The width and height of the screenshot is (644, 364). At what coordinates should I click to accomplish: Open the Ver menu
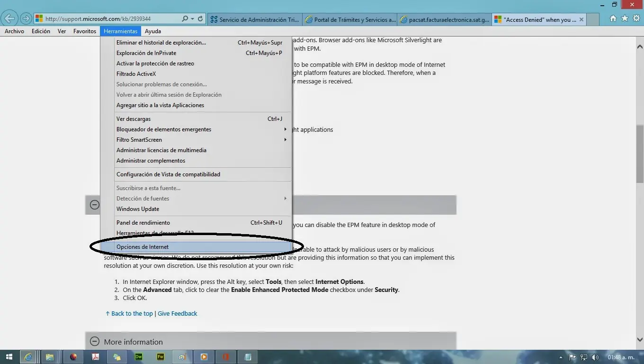62,31
